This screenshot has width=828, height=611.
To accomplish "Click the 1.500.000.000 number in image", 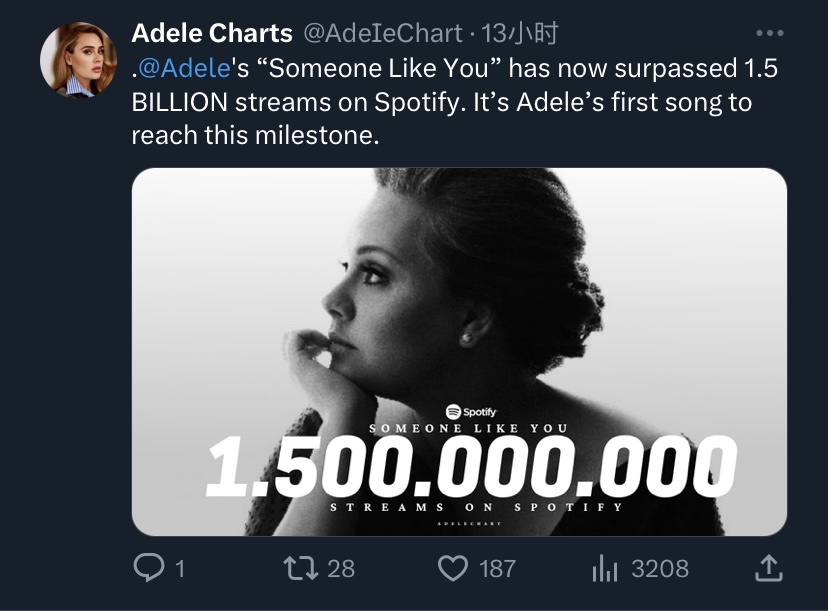I will pos(472,467).
